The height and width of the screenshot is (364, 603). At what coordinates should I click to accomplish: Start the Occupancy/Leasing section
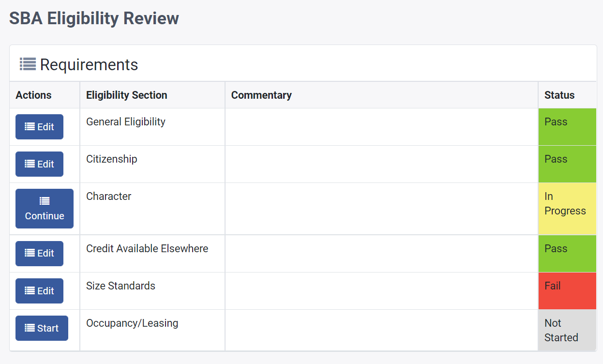pyautogui.click(x=42, y=328)
